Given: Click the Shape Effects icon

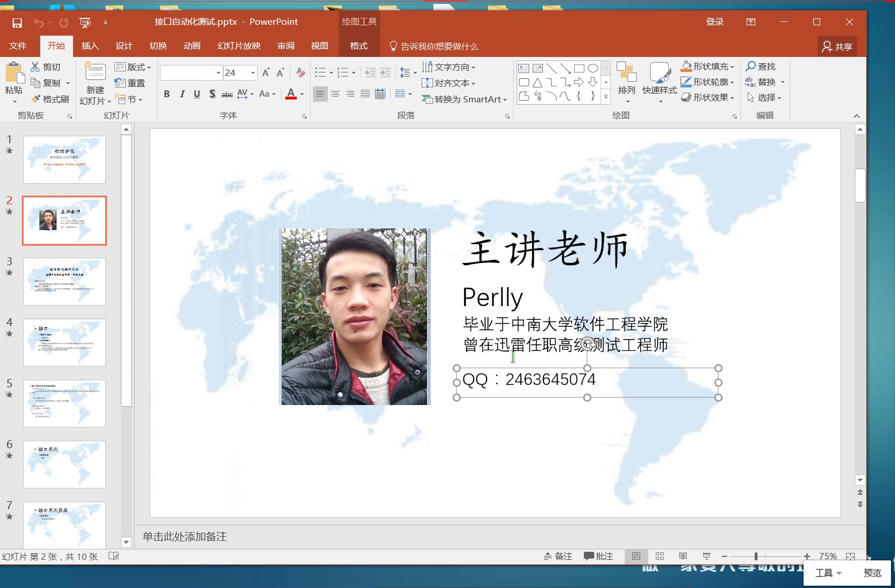Looking at the screenshot, I should pyautogui.click(x=686, y=97).
